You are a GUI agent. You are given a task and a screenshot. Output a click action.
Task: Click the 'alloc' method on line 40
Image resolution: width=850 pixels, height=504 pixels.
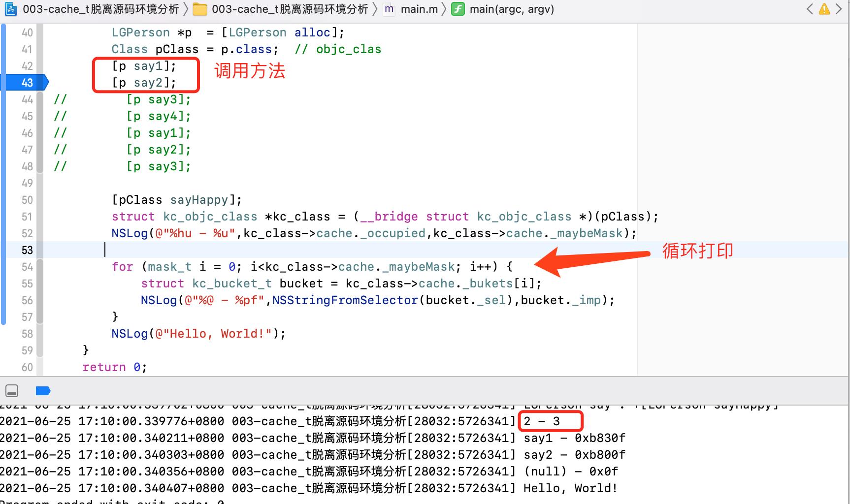(x=312, y=32)
